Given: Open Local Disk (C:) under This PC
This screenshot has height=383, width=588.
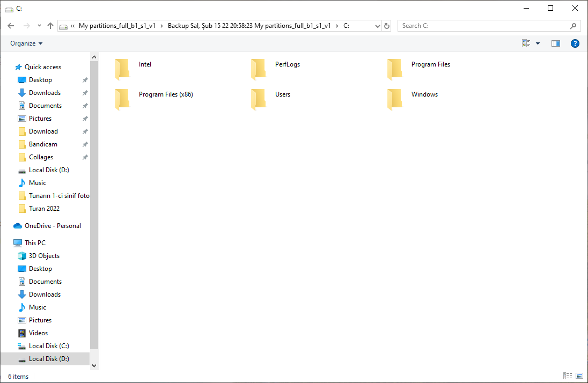Looking at the screenshot, I should (49, 346).
